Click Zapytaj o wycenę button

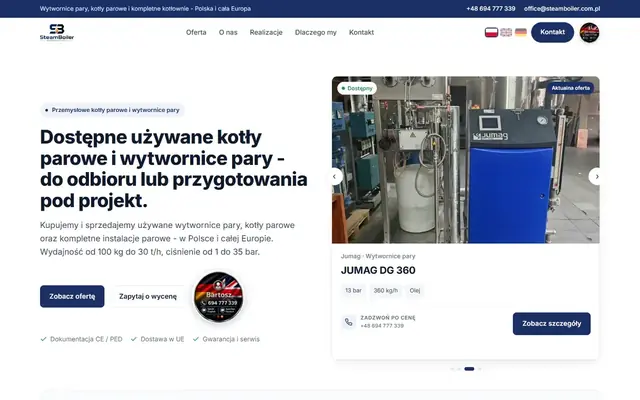[x=148, y=296]
